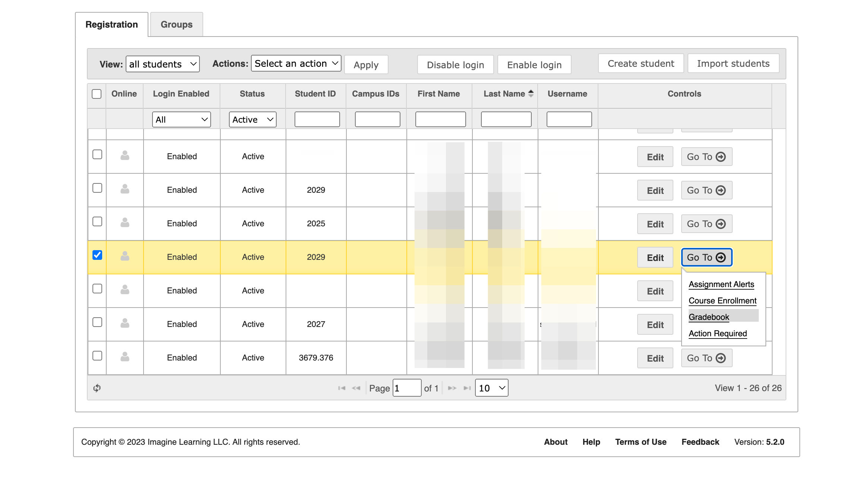The image size is (868, 488).
Task: Open the Select an action dropdown
Action: click(x=296, y=63)
